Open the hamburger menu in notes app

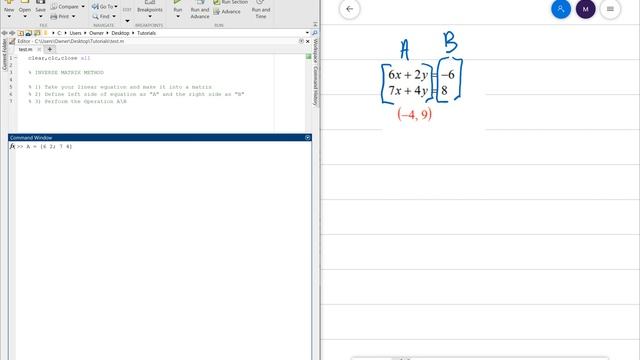(610, 9)
